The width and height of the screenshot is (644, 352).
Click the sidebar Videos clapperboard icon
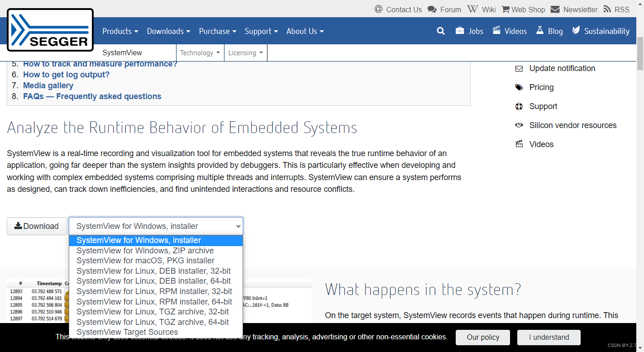point(519,144)
